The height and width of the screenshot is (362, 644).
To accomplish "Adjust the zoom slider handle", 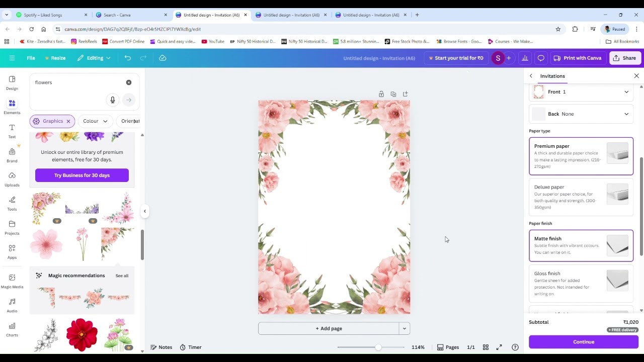I will click(x=378, y=347).
